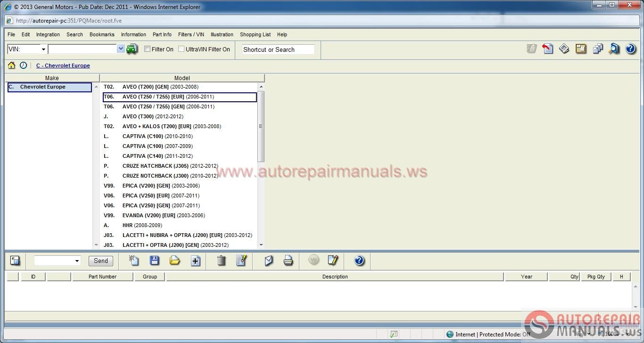Click the document with red arrow icon
This screenshot has width=644, height=343.
[x=548, y=49]
